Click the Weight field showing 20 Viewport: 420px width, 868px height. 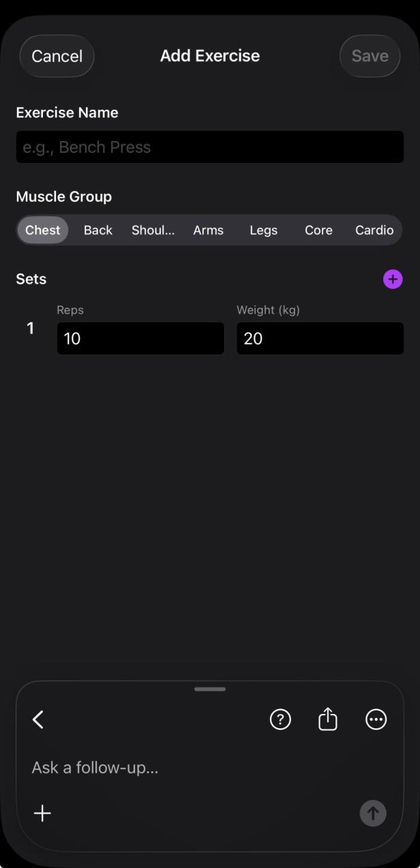[320, 338]
